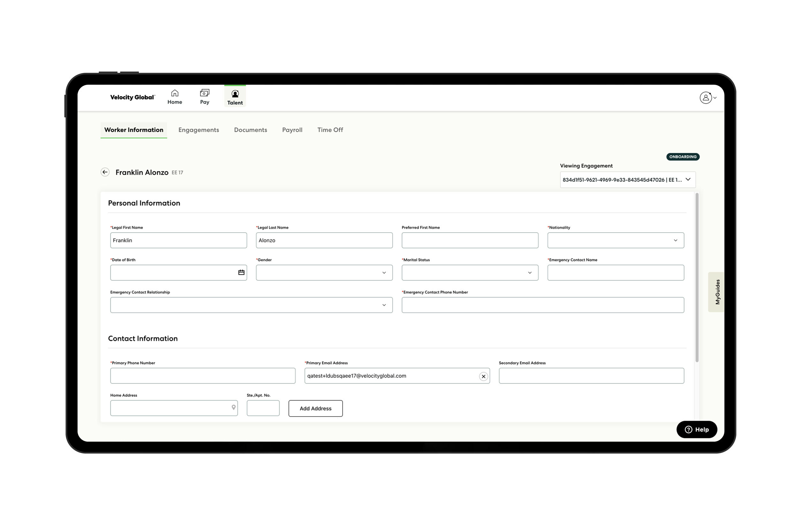Open the Pay navigation icon
The height and width of the screenshot is (532, 798).
tap(205, 97)
